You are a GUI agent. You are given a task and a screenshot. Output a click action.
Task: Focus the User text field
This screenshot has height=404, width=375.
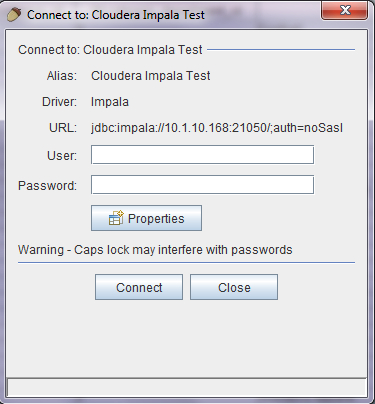click(202, 155)
